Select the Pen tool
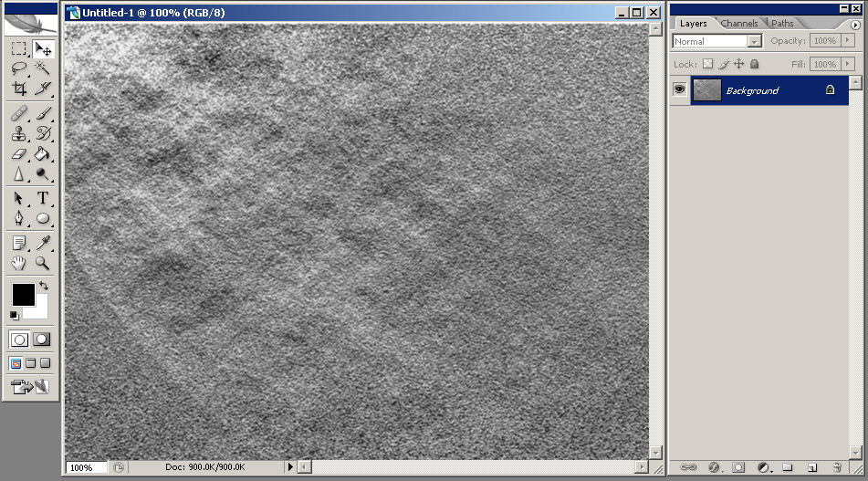 [x=19, y=218]
